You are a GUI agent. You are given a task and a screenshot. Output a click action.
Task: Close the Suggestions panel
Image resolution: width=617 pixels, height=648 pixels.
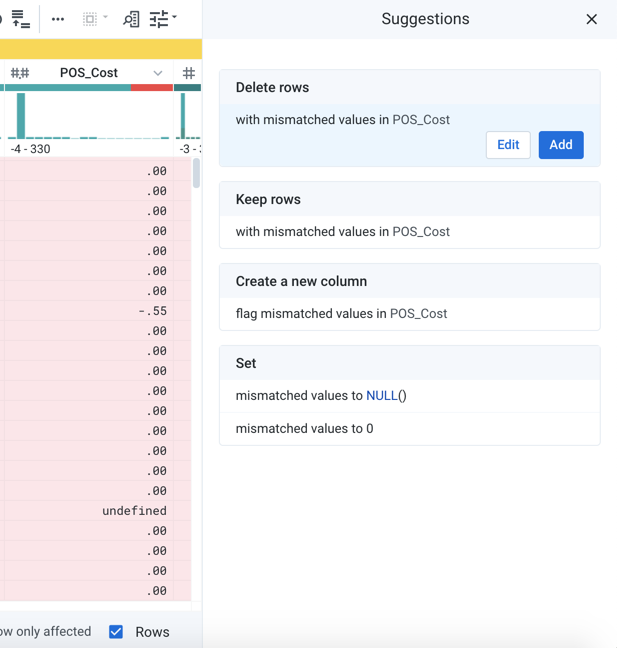pos(591,19)
